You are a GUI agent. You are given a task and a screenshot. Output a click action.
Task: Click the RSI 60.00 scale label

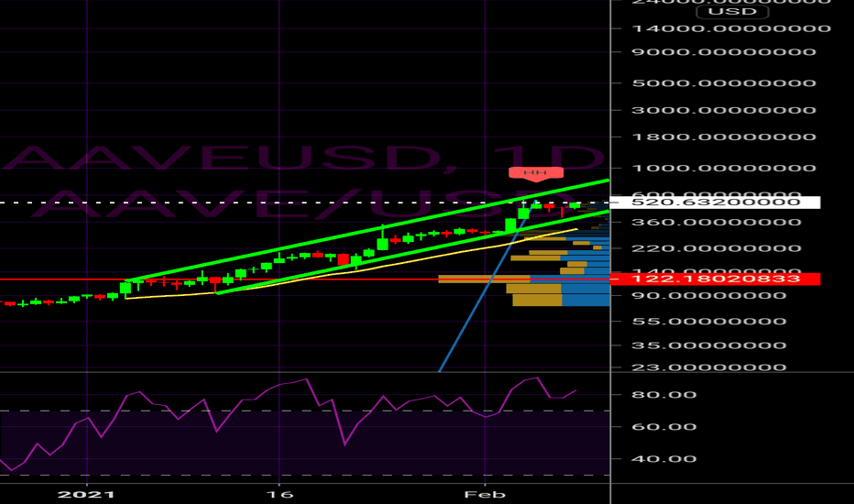tap(664, 427)
